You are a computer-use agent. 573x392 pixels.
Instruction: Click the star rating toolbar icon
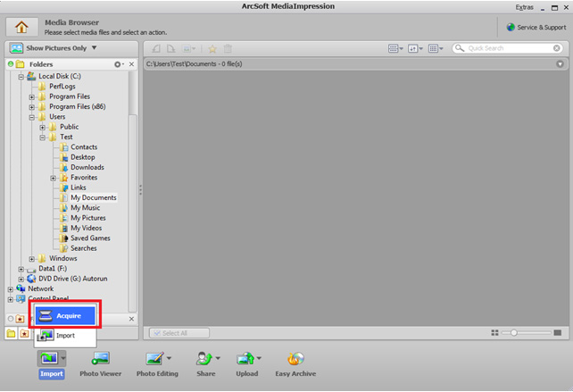click(x=212, y=48)
